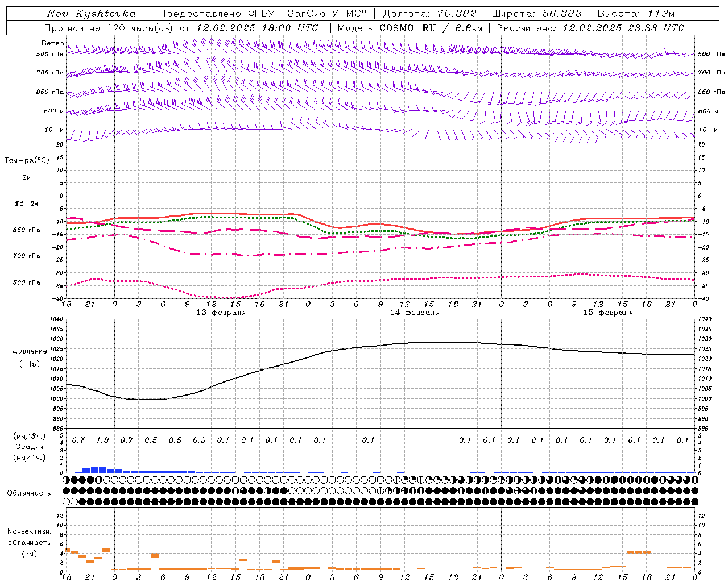728x582 pixels.
Task: Click the 1.8 precipitation total value
Action: [102, 440]
